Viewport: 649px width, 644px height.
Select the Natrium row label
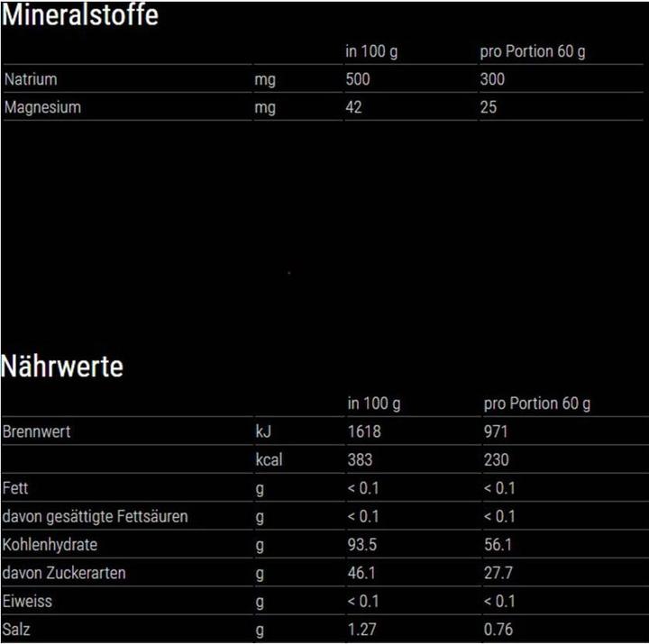pos(31,79)
